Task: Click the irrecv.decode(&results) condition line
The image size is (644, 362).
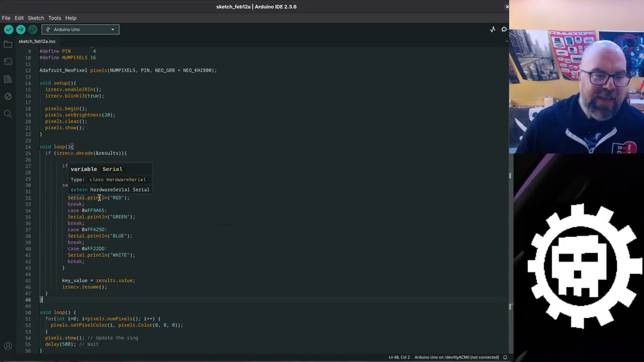Action: tap(86, 153)
